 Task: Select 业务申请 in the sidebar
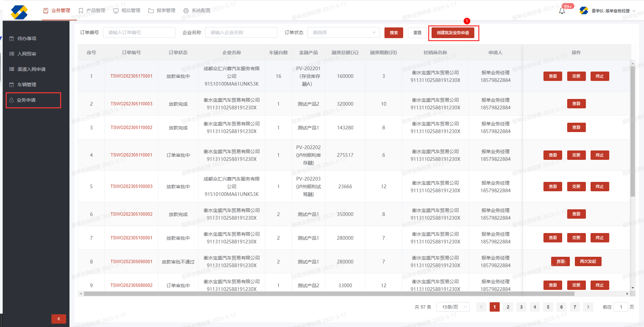26,100
